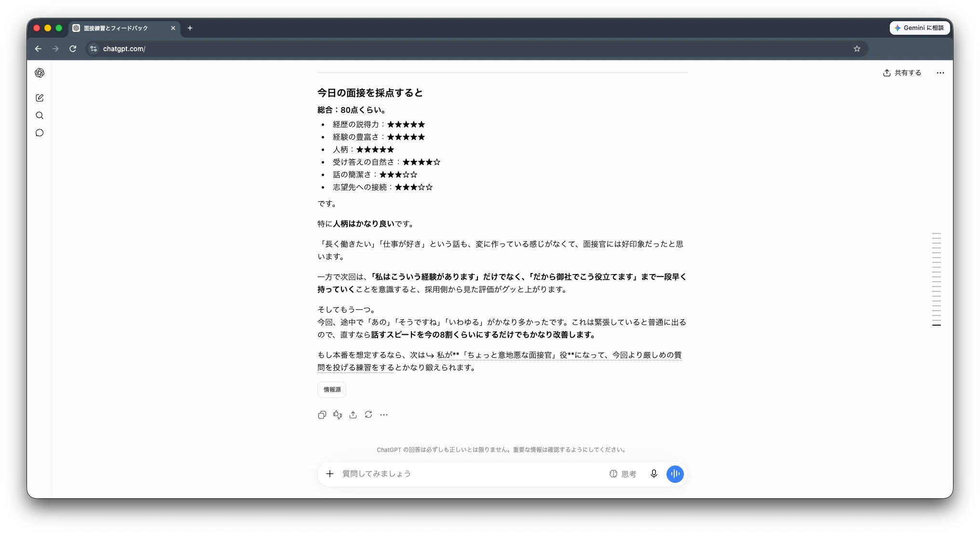The width and height of the screenshot is (980, 534).
Task: Open more actions under the response
Action: pyautogui.click(x=384, y=415)
